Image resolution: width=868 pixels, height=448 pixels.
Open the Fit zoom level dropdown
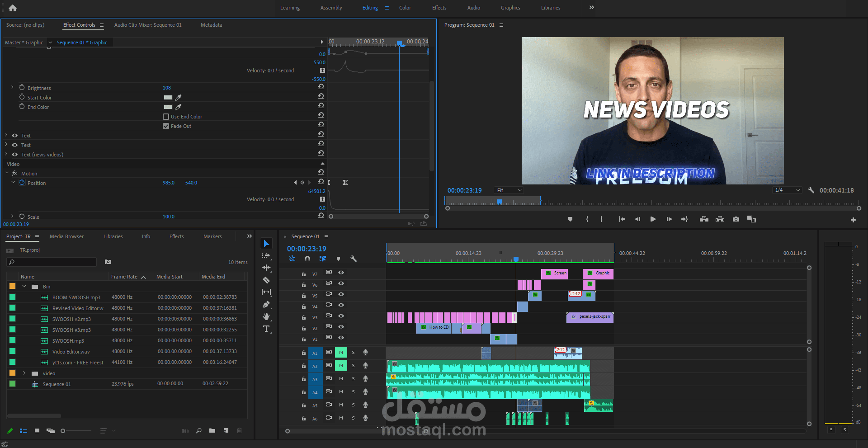[509, 190]
